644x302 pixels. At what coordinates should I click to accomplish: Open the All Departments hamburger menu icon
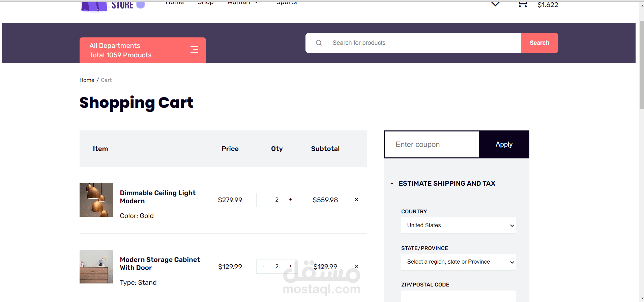[x=194, y=50]
